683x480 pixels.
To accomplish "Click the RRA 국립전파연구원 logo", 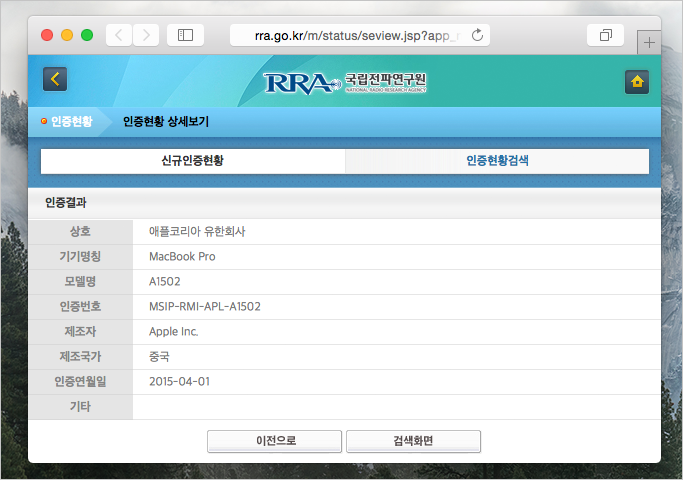I will point(345,83).
